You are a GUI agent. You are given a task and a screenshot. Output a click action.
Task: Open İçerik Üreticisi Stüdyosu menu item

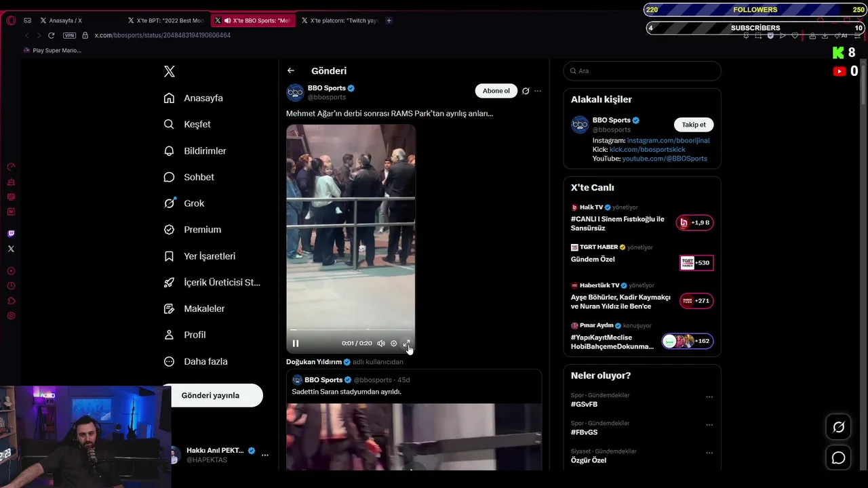coord(212,283)
